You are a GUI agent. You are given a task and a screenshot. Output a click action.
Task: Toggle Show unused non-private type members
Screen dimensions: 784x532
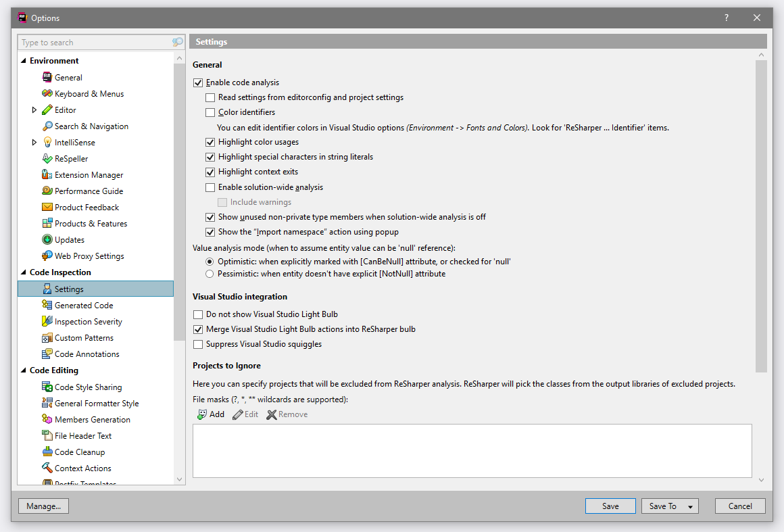click(210, 217)
